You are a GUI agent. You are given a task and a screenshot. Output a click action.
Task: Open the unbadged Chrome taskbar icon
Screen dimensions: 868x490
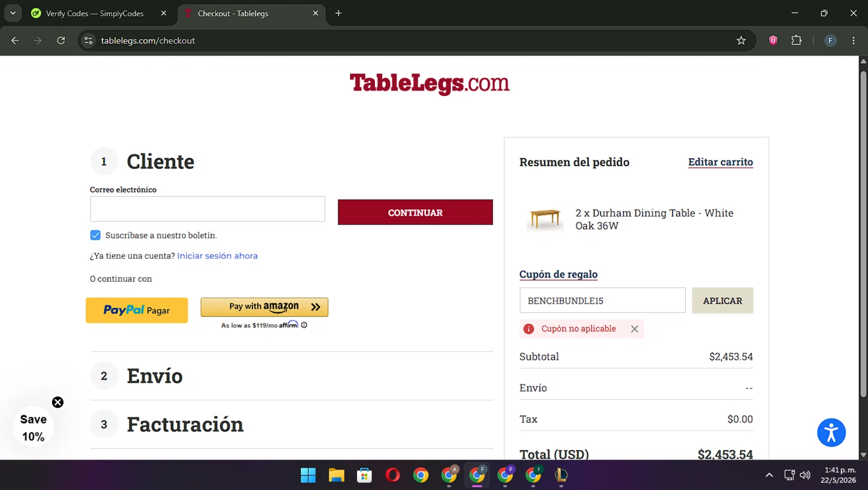(421, 475)
